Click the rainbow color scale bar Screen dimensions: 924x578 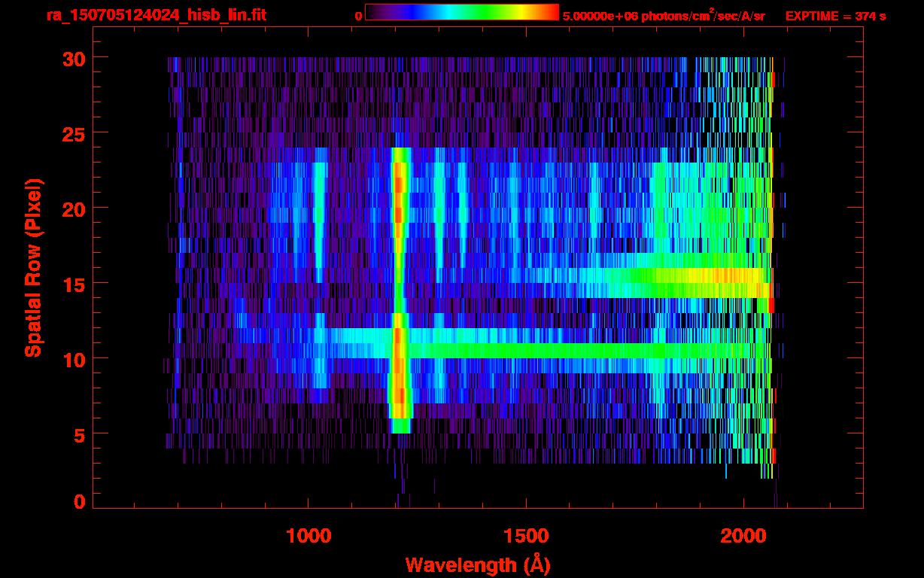click(x=462, y=12)
